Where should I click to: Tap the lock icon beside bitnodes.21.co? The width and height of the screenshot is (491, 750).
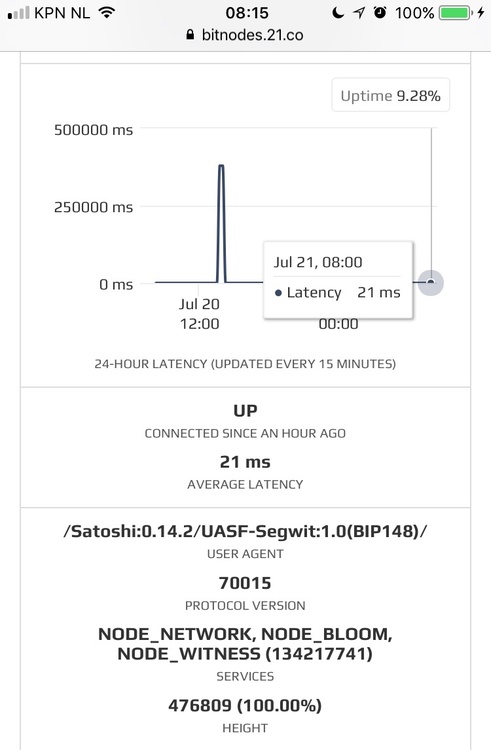click(190, 35)
